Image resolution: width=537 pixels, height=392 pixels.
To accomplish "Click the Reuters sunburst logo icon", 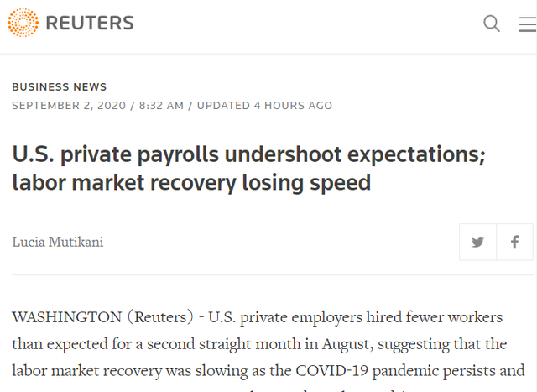I will pos(22,24).
